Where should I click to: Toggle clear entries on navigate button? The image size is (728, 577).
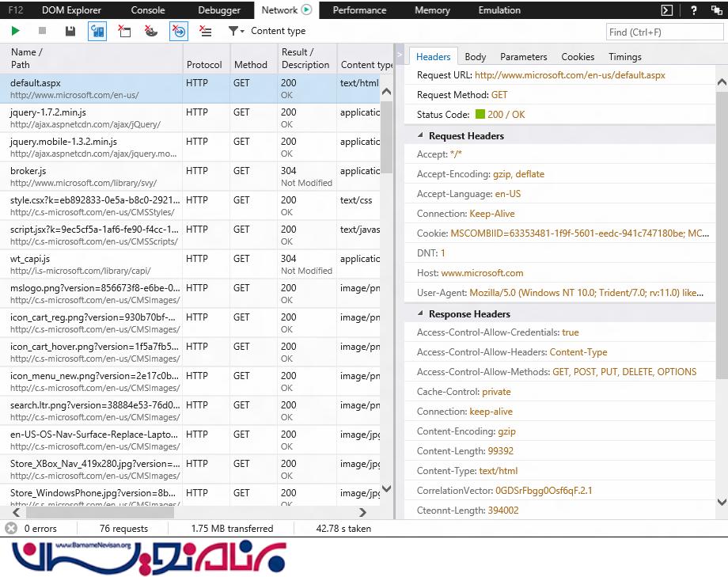pyautogui.click(x=179, y=31)
